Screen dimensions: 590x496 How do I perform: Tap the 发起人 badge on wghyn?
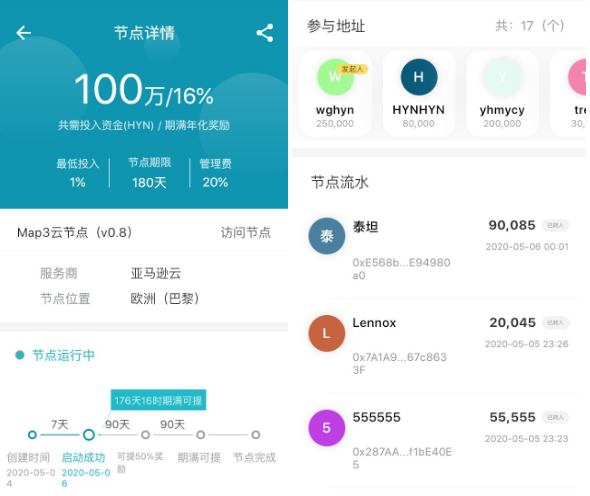(353, 69)
